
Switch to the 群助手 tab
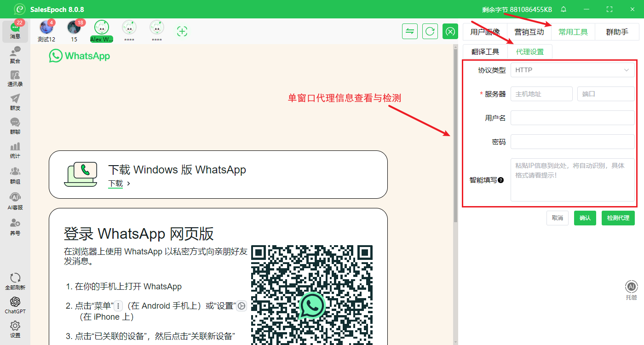coord(617,32)
